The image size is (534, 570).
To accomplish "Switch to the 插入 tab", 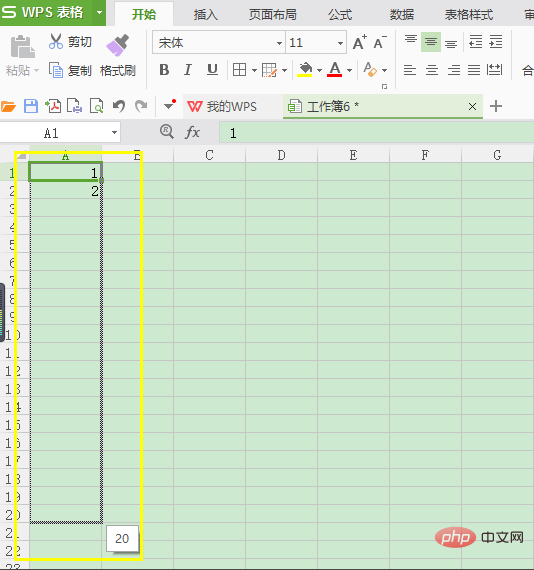I will pos(206,15).
